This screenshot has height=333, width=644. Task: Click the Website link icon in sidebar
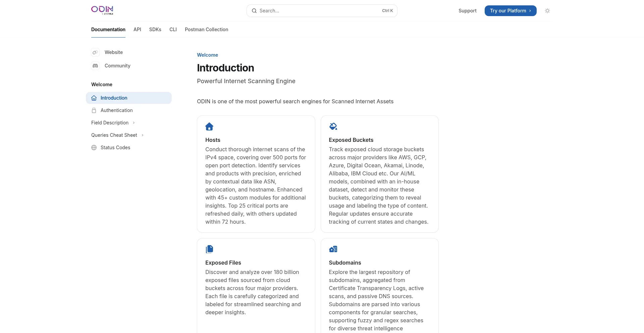tap(95, 52)
